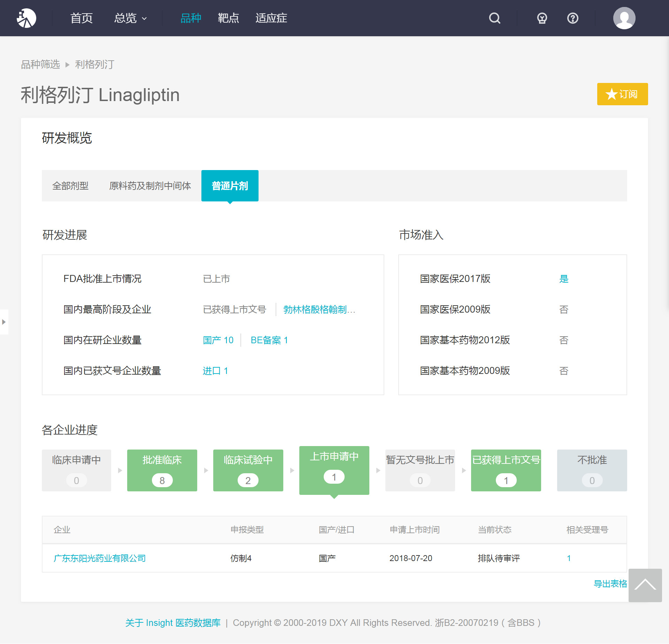Select the 已获得上市文号 stage filter

point(506,470)
